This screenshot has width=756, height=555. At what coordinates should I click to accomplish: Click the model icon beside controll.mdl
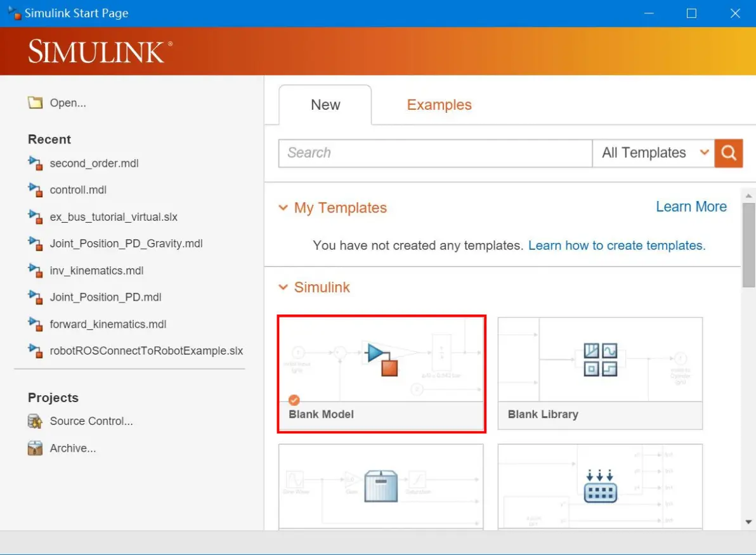pyautogui.click(x=35, y=190)
